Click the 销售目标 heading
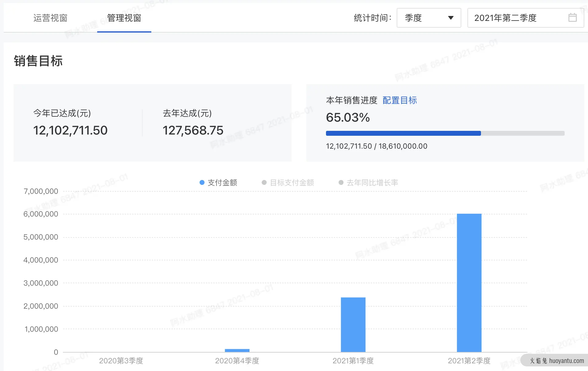588x371 pixels. pos(38,61)
